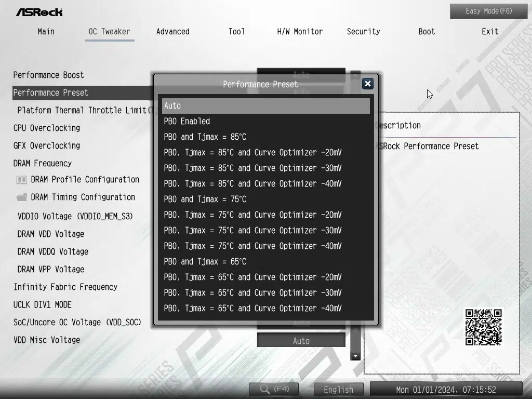532x399 pixels.
Task: Click the DRAM Timing Configuration folder icon
Action: 22,197
